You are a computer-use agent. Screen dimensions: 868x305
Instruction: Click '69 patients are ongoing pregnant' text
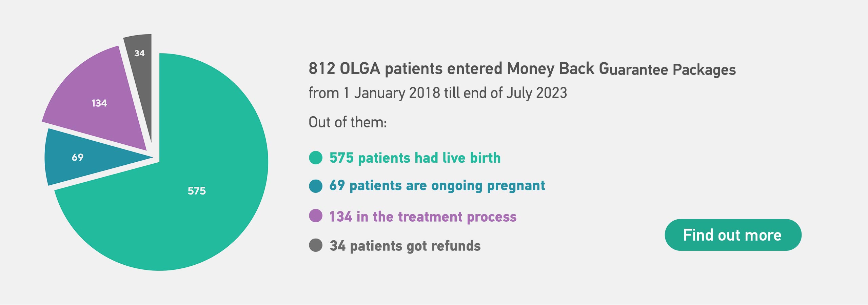(x=437, y=186)
